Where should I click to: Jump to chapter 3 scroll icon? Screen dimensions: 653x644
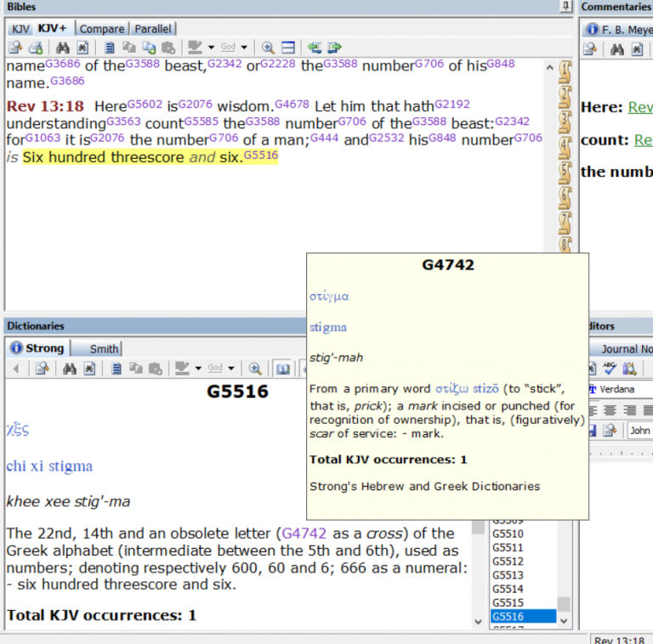pos(565,122)
